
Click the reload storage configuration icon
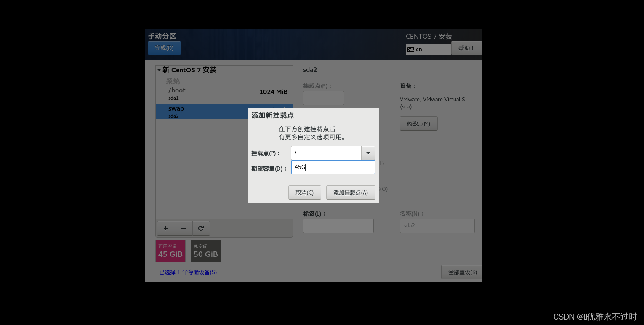[201, 228]
